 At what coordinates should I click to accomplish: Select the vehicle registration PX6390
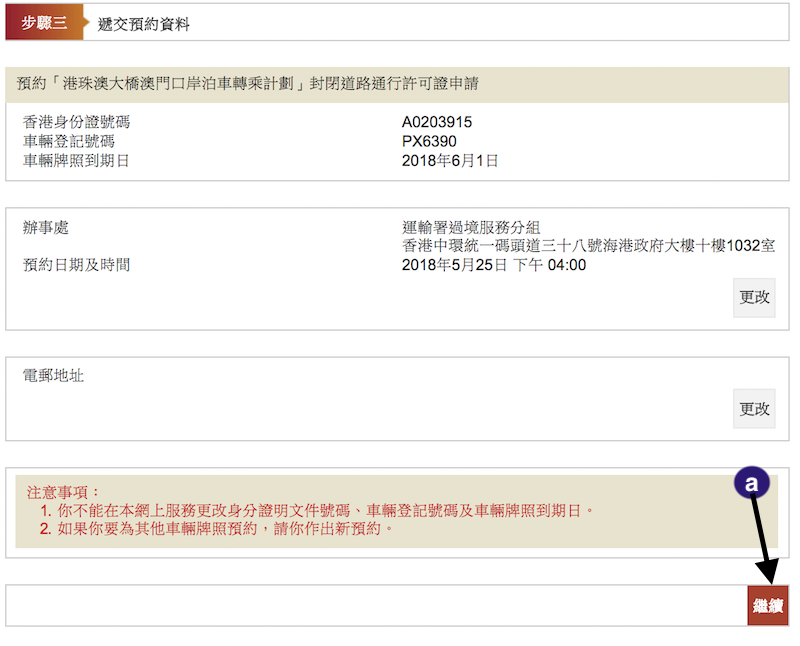click(429, 142)
